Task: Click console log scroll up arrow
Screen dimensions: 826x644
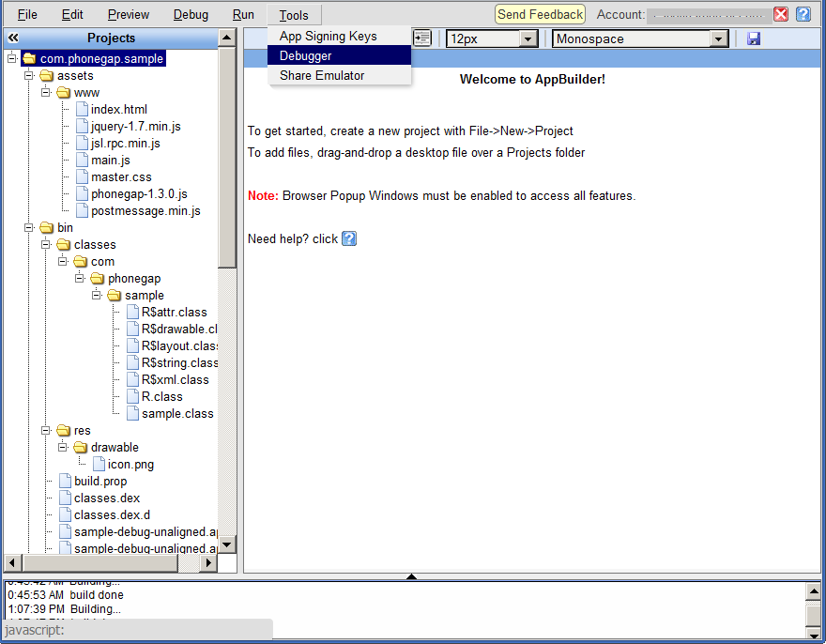Action: [x=814, y=591]
